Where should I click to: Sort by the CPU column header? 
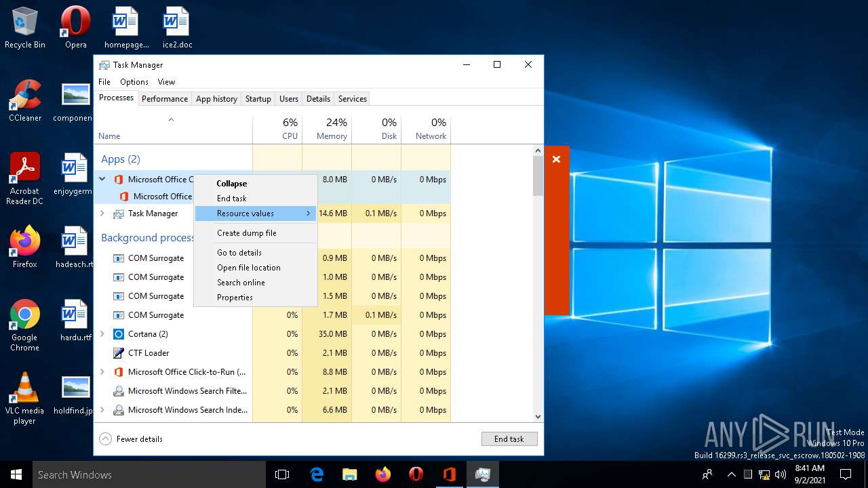click(x=277, y=129)
